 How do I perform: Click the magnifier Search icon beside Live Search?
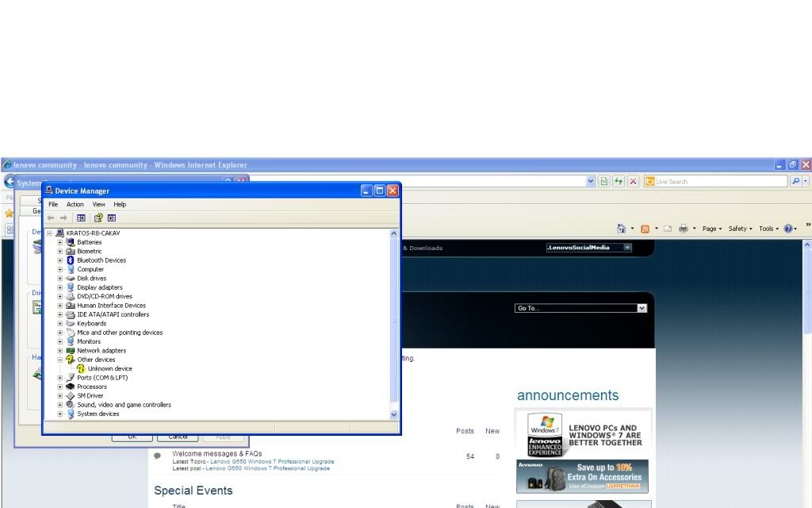[x=795, y=181]
